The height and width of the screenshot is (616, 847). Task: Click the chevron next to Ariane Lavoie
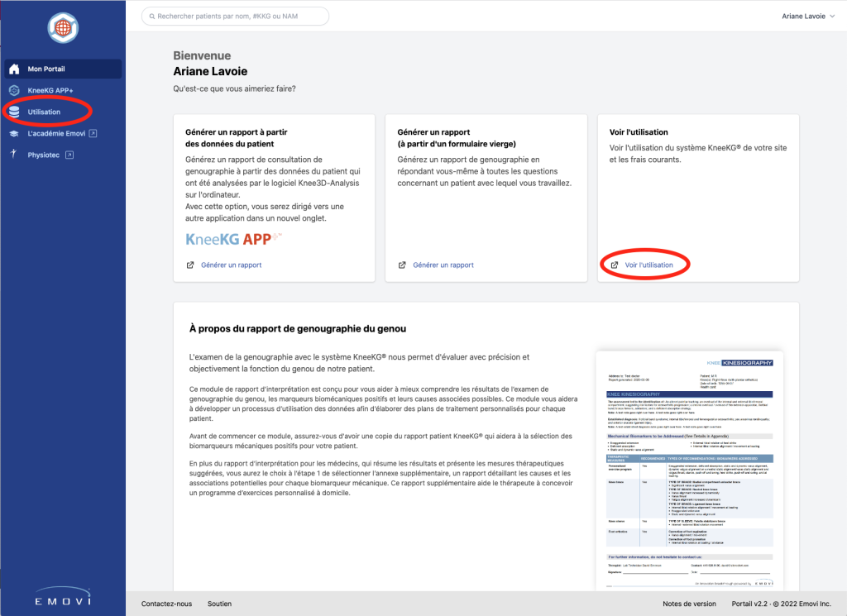(832, 17)
